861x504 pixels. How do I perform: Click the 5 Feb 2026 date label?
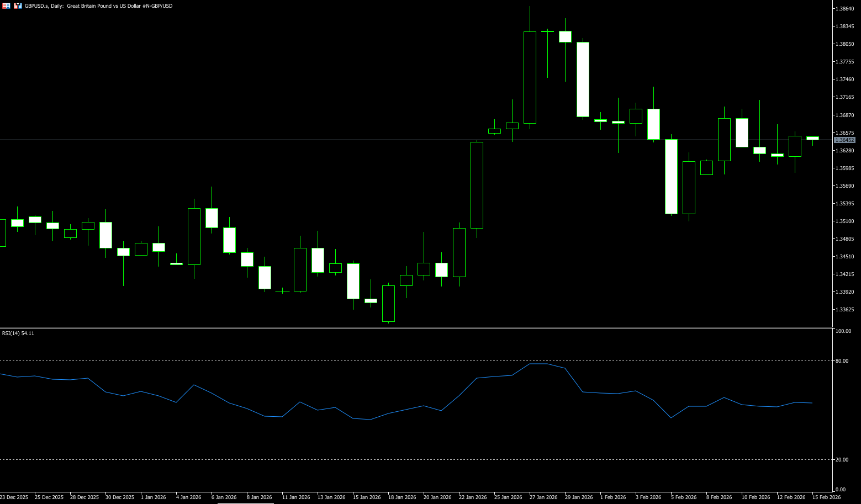click(x=684, y=497)
